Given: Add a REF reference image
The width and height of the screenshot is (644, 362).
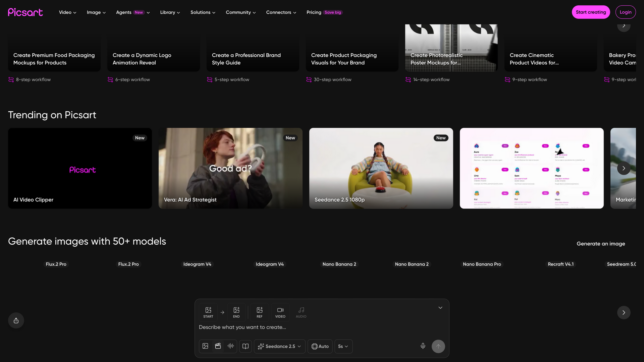Looking at the screenshot, I should [x=259, y=312].
